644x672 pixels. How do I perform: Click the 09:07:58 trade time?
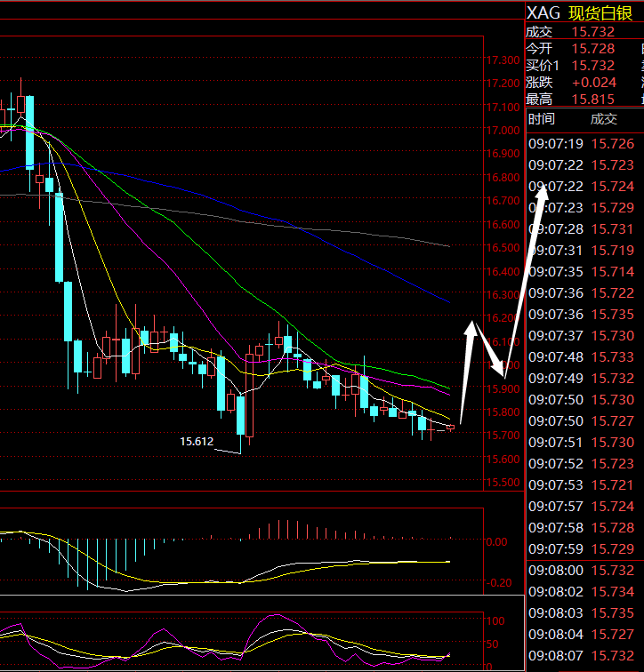click(x=556, y=528)
